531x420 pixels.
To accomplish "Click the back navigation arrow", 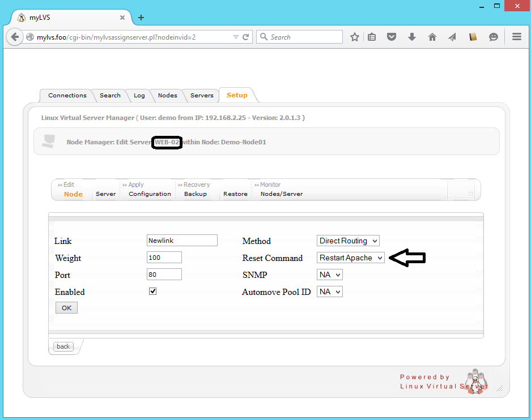I will tap(15, 37).
